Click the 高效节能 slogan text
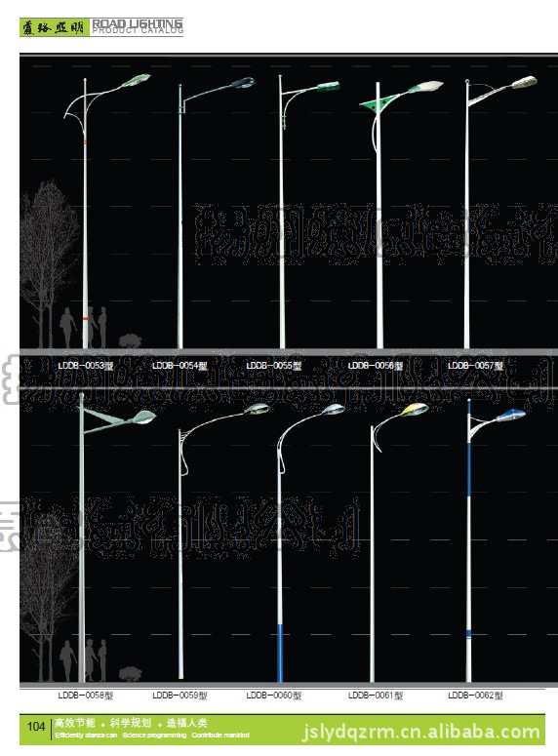 coord(75,723)
